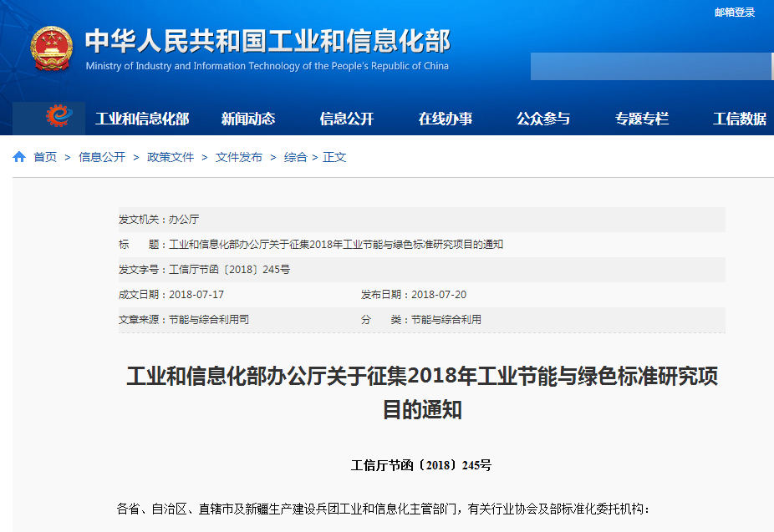Click the red gear icon in navigation bar
Image resolution: width=774 pixels, height=532 pixels.
click(59, 118)
